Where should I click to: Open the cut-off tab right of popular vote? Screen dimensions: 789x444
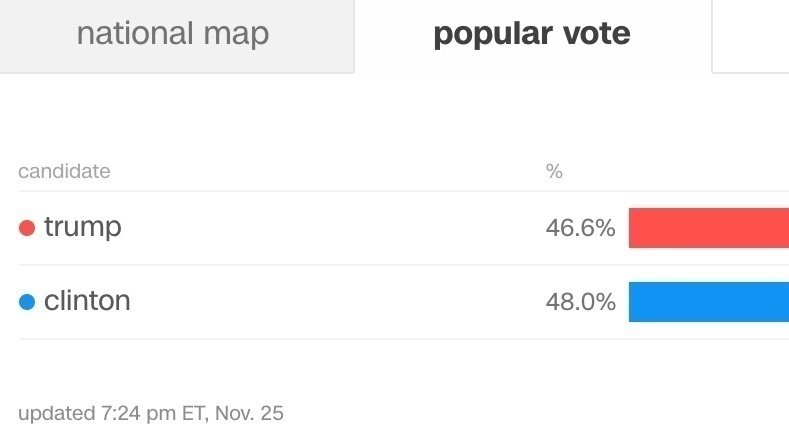(x=751, y=36)
